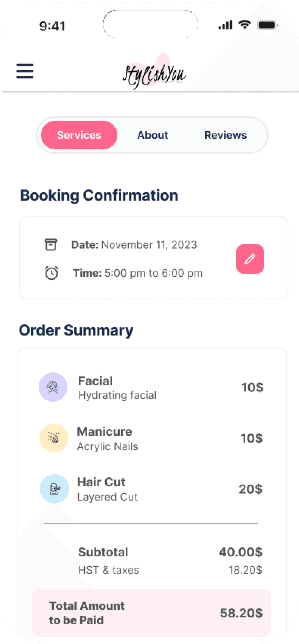299x644 pixels.
Task: Click the pink edit pencil button
Action: (250, 259)
